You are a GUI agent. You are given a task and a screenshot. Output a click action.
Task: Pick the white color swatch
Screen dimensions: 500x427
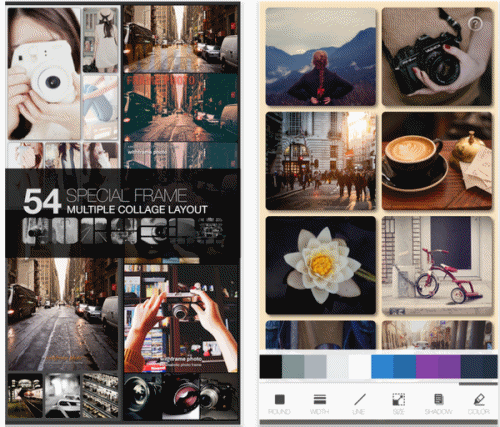(x=360, y=367)
